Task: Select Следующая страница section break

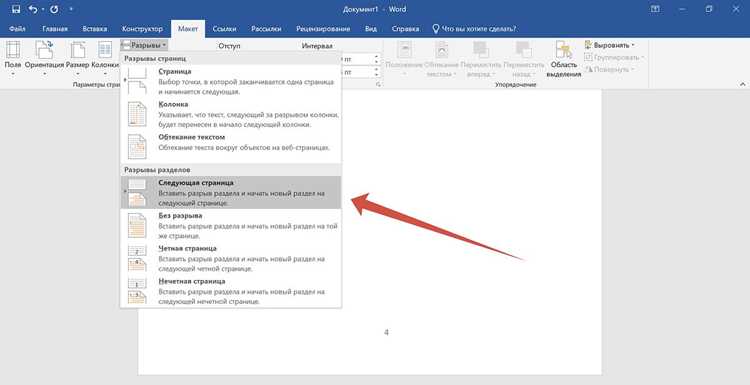Action: tap(231, 192)
